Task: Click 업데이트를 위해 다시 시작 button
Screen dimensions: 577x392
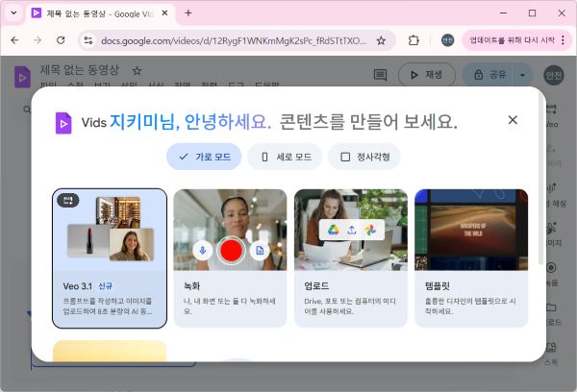Action: [x=512, y=40]
